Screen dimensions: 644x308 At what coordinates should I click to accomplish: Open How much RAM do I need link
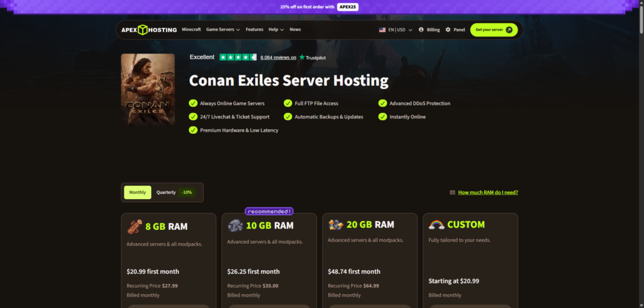(x=488, y=193)
